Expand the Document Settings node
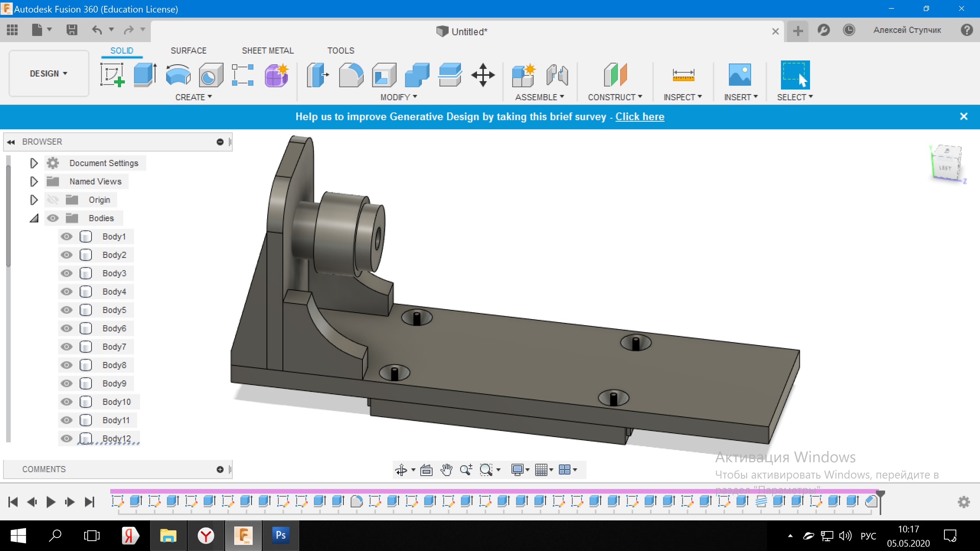Viewport: 980px width, 551px height. pos(34,163)
